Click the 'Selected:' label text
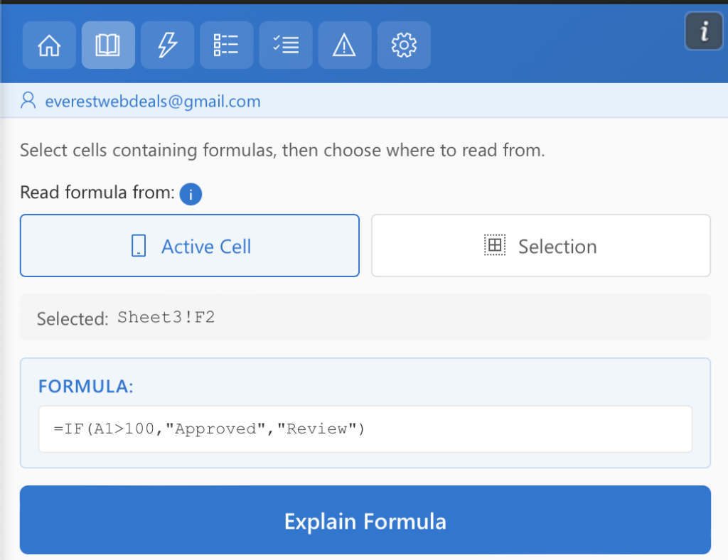Screen dimensions: 728x560 (x=72, y=318)
